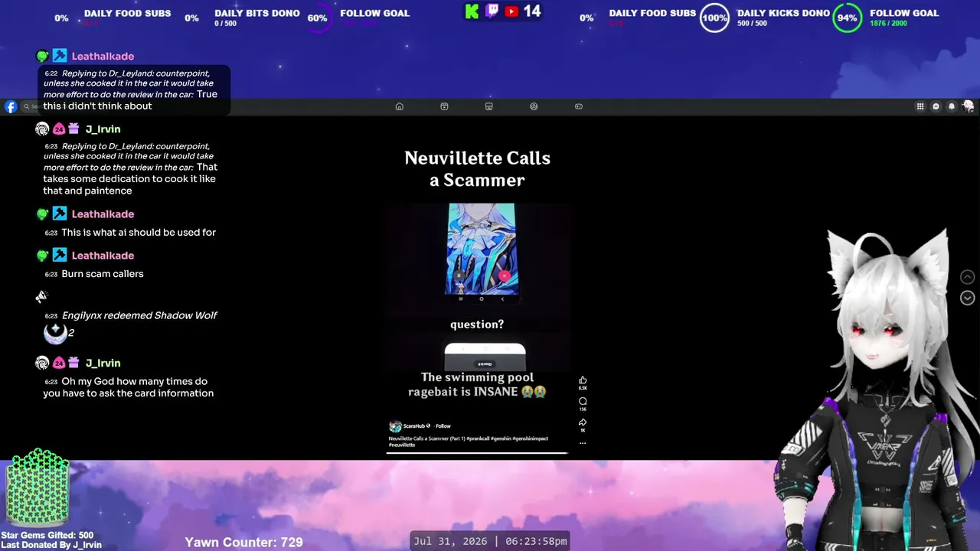Go to the next reel

click(x=968, y=298)
